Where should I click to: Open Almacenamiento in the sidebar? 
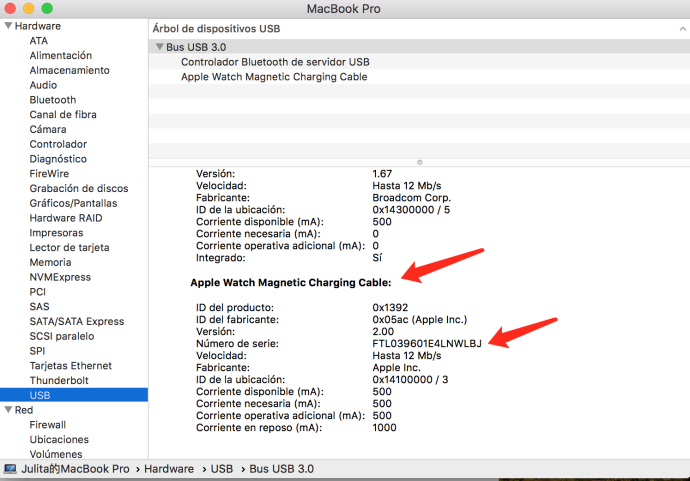pyautogui.click(x=70, y=70)
